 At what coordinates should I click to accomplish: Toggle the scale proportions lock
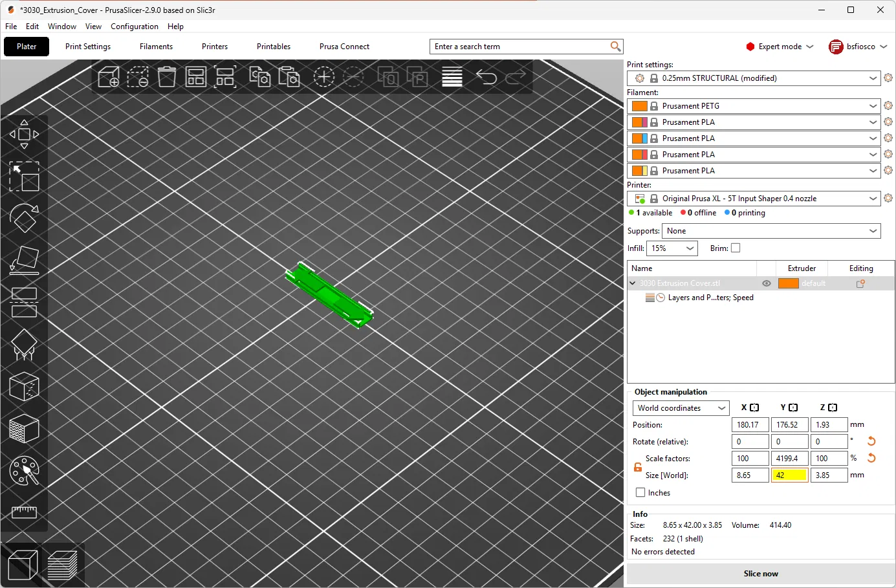coord(638,467)
